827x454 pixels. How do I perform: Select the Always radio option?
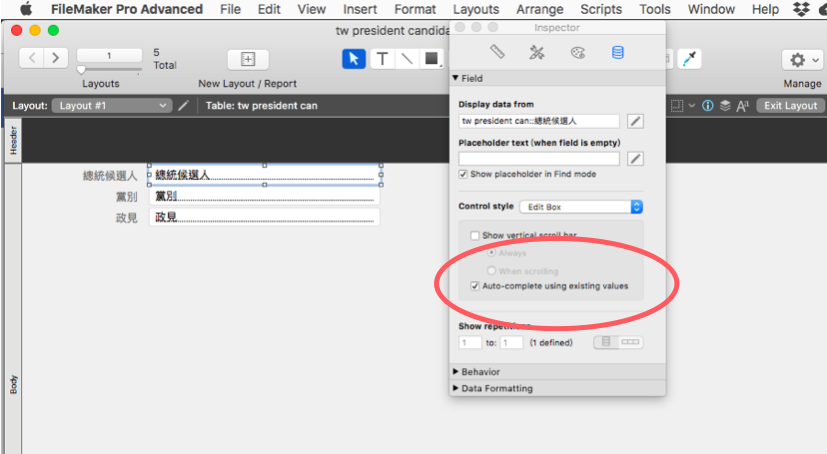(x=492, y=253)
